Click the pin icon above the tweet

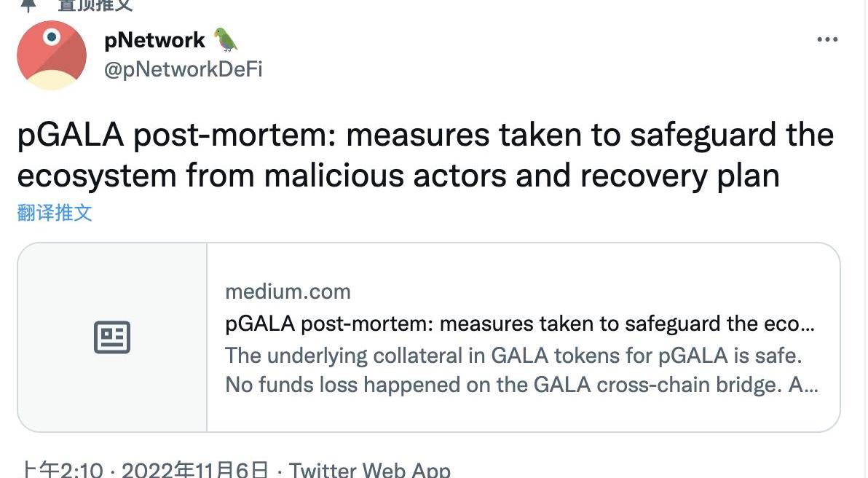28,4
